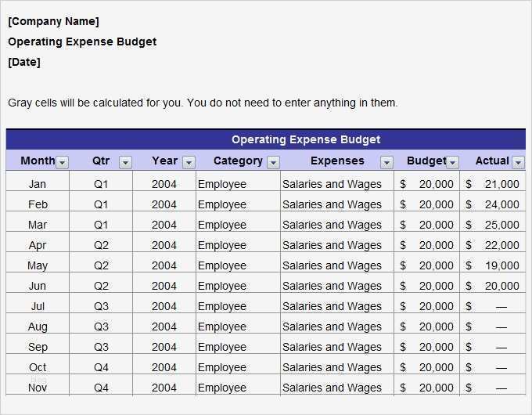The width and height of the screenshot is (532, 415).
Task: Select the Budget cell in the Jul row
Action: point(427,306)
